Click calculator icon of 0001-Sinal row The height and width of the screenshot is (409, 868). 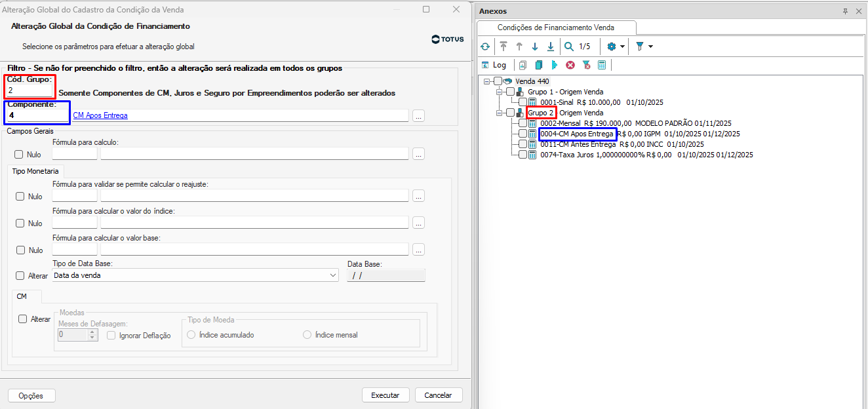pos(533,102)
